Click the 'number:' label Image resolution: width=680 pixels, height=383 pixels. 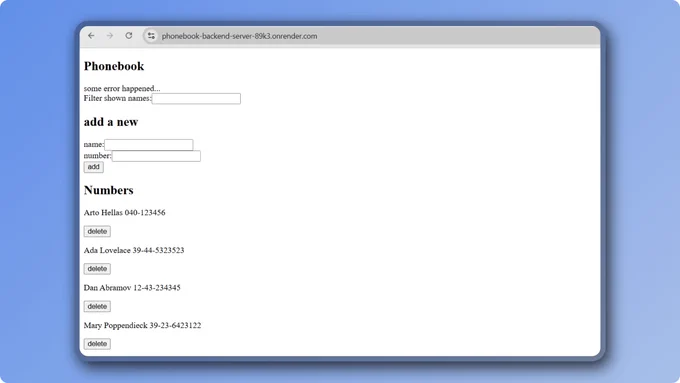point(98,156)
